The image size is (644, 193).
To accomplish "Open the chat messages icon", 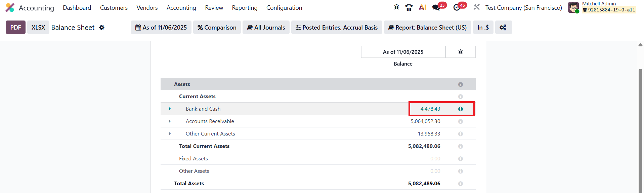I will (x=436, y=7).
